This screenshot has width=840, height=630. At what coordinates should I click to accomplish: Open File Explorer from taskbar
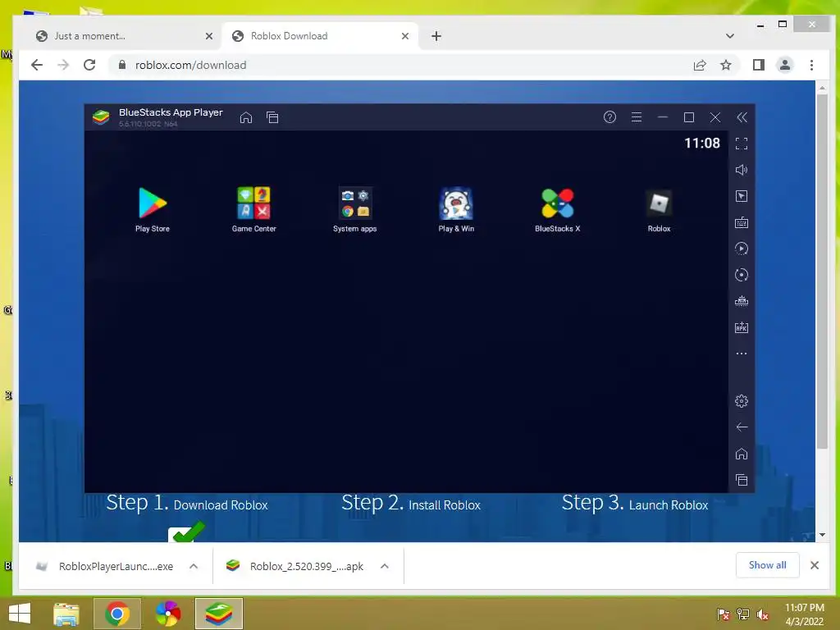click(66, 614)
